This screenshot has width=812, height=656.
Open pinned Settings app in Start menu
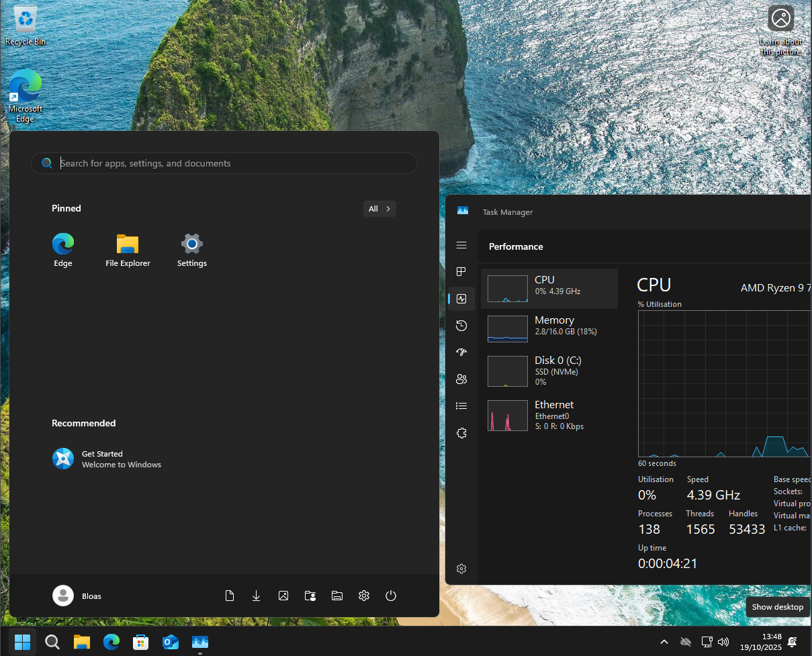(192, 250)
